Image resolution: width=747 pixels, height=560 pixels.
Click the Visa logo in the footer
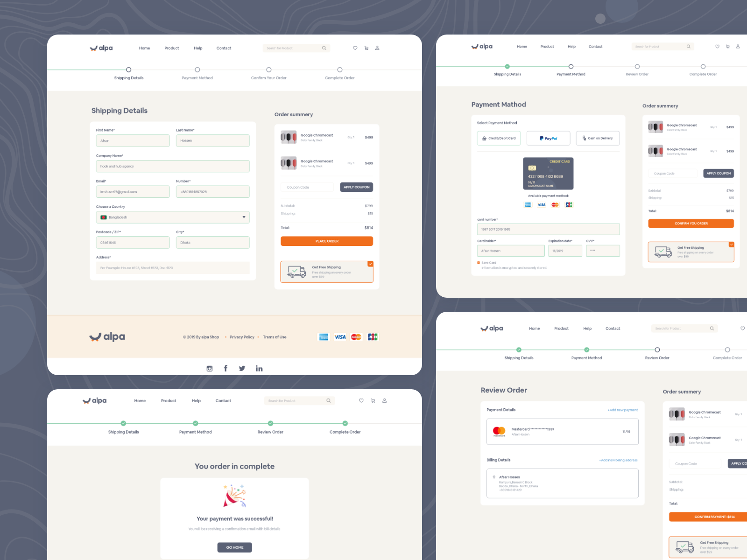pos(340,337)
